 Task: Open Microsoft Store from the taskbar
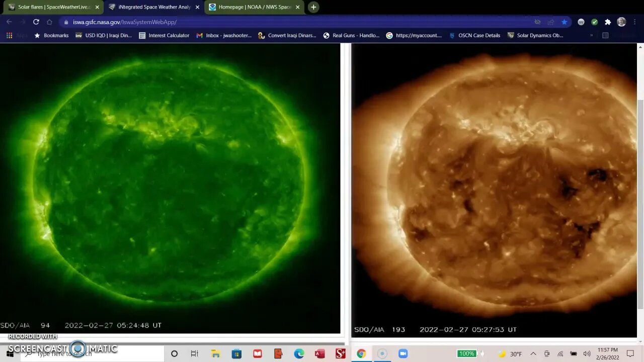(x=236, y=353)
